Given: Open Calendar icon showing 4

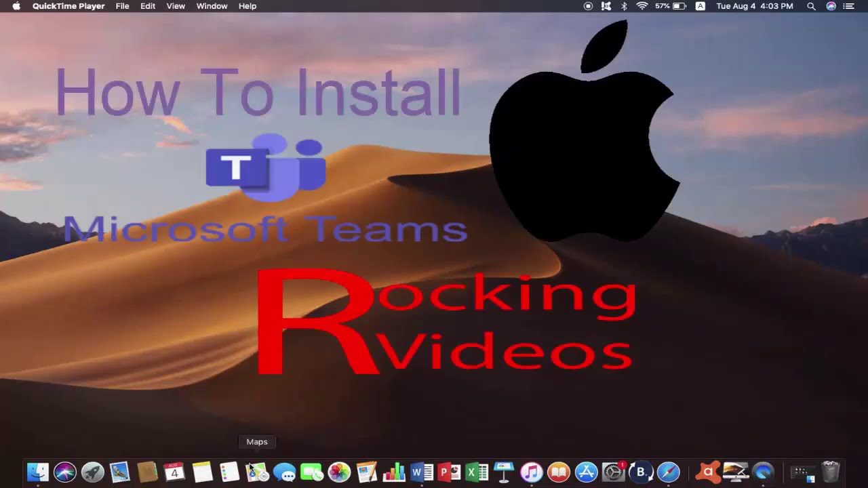Looking at the screenshot, I should coord(174,472).
